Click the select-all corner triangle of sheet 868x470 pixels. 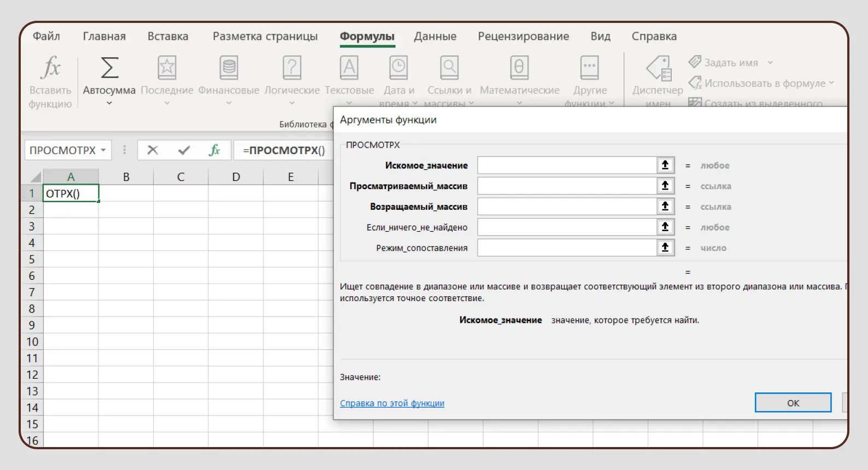coord(35,177)
